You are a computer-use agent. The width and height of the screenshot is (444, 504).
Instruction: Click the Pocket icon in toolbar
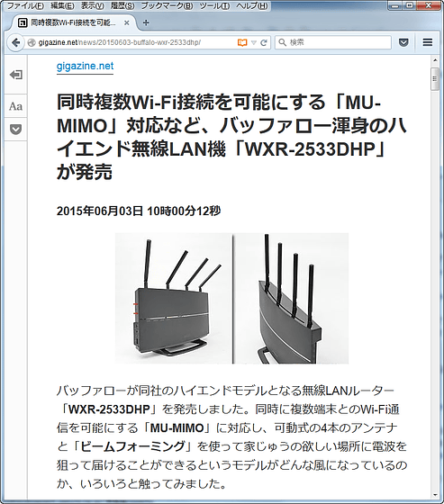pos(403,42)
